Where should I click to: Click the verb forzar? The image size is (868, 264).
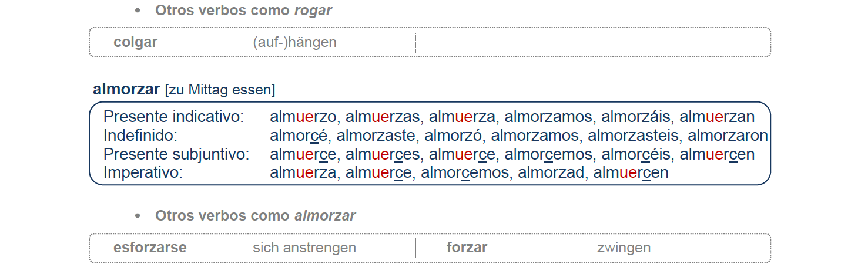467,248
